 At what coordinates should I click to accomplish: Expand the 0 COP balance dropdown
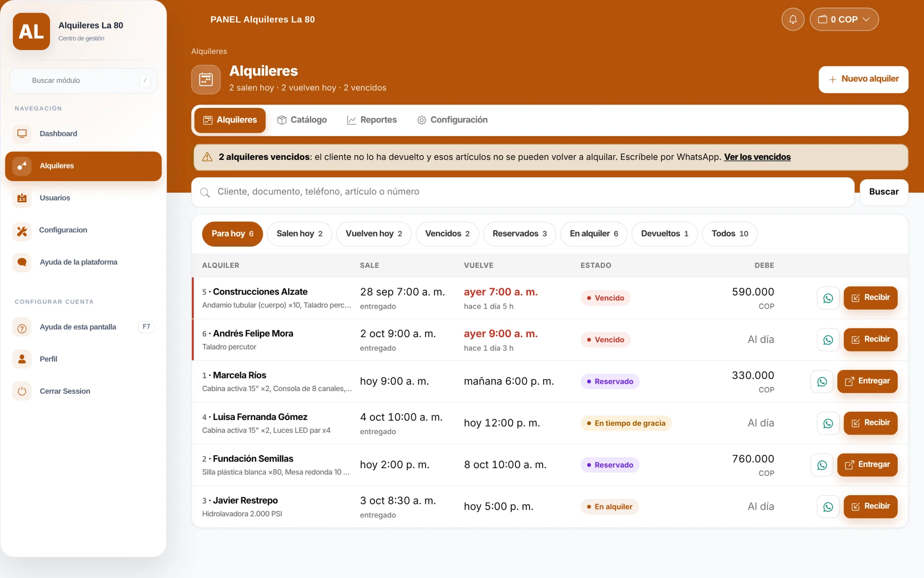click(x=844, y=19)
